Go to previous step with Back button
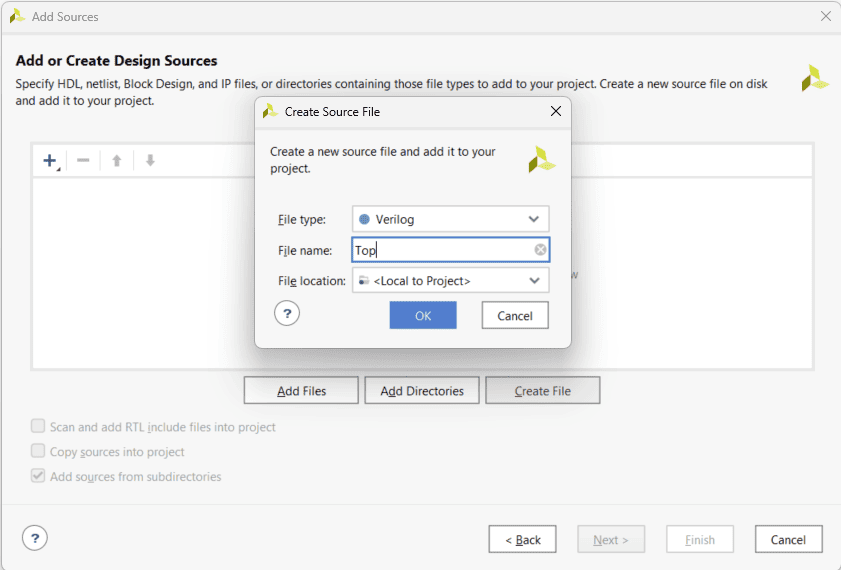The image size is (841, 570). [x=522, y=540]
